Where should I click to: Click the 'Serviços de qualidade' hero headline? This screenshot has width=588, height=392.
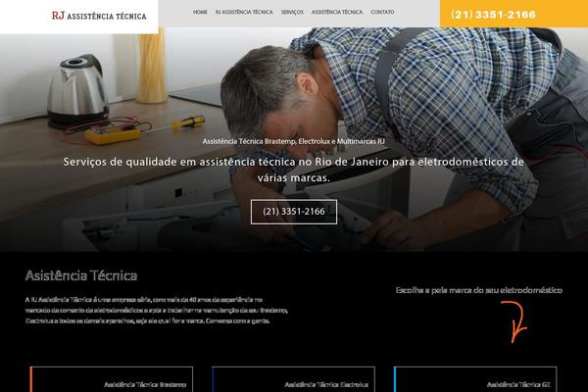(293, 171)
